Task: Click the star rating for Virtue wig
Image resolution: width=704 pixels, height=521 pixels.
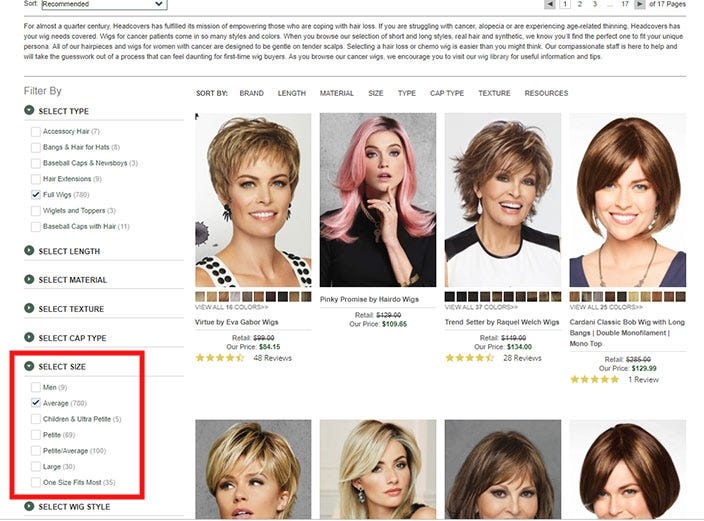Action: [x=220, y=358]
